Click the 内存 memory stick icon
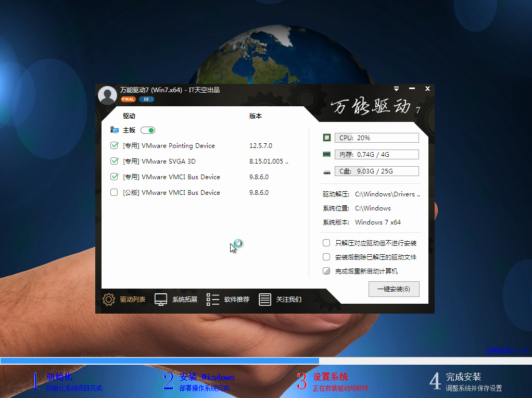This screenshot has width=532, height=398. coord(326,155)
